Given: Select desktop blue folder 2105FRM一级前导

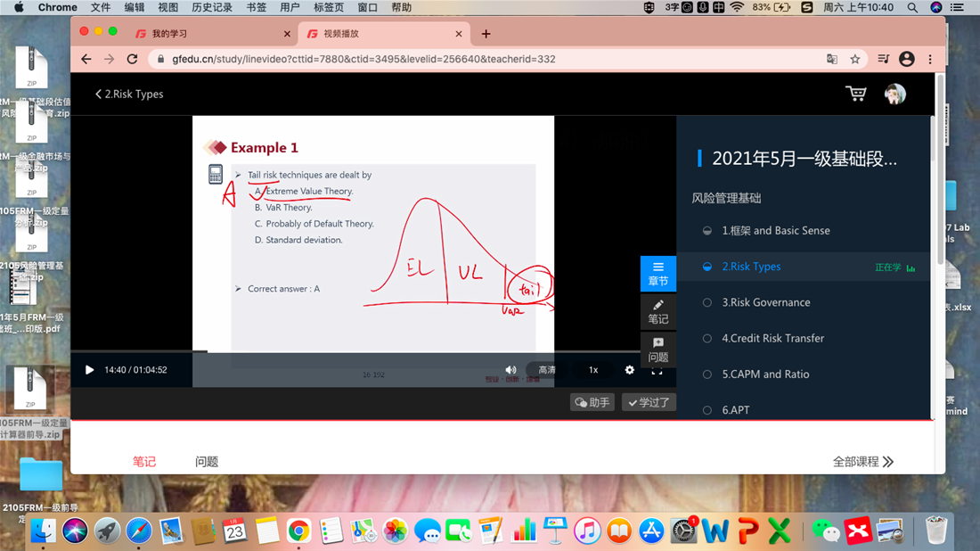Looking at the screenshot, I should (41, 473).
